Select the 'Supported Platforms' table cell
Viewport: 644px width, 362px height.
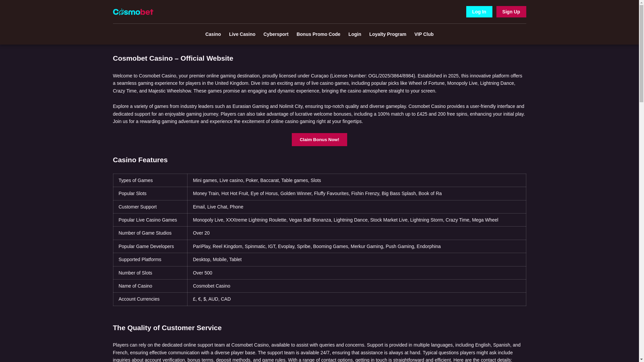[150, 259]
